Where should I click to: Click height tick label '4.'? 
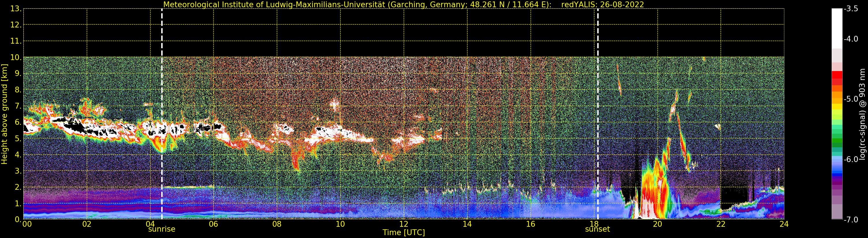pos(18,155)
